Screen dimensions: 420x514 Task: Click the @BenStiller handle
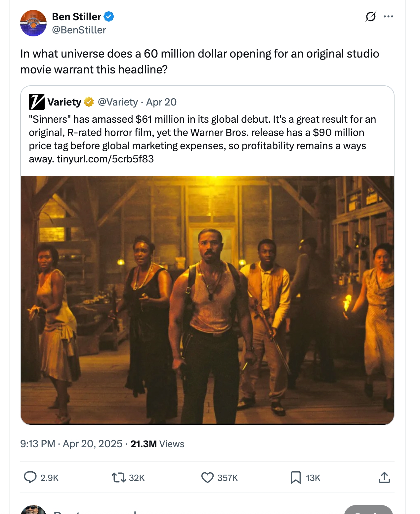point(79,30)
